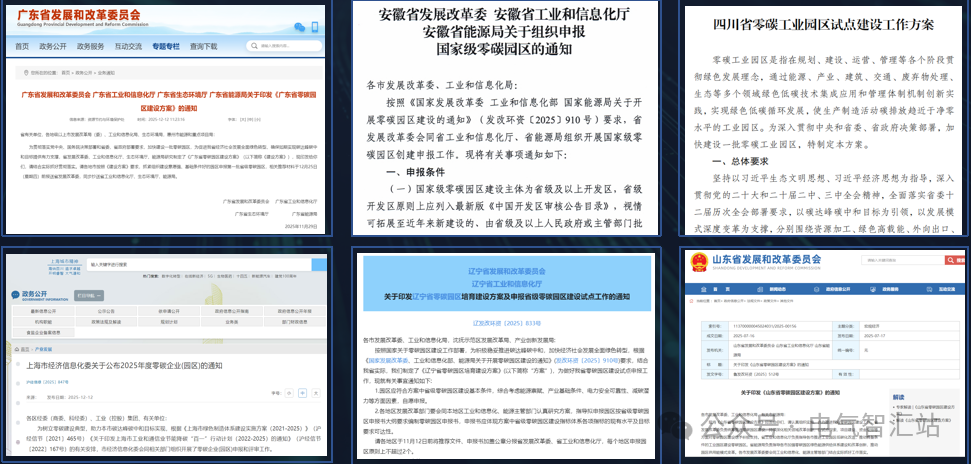Screen dimensions: 971x464
Task: Open 专题专栏 in the Guangdong navigation bar
Action: [166, 46]
